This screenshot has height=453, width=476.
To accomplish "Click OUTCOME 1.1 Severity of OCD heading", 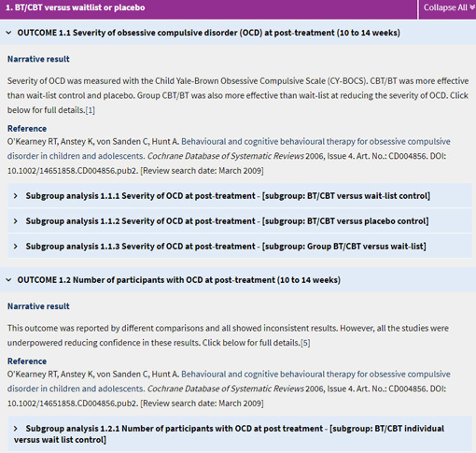I will pyautogui.click(x=208, y=33).
